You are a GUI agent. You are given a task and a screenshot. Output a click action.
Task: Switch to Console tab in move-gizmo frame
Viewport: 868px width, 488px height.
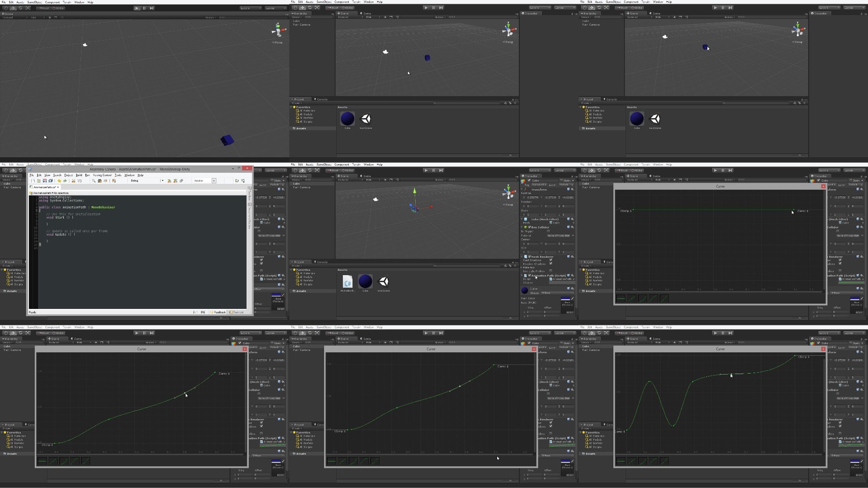point(321,262)
